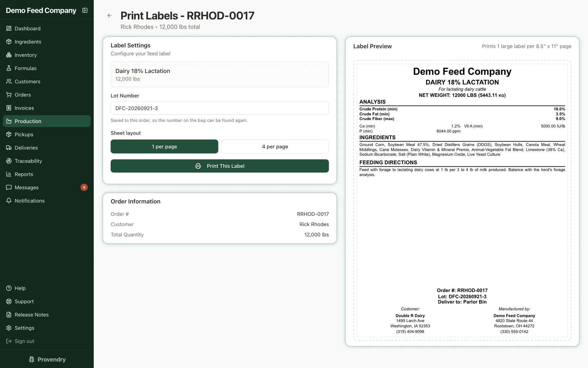
Task: Click the Messages unread badge 4
Action: coord(84,188)
